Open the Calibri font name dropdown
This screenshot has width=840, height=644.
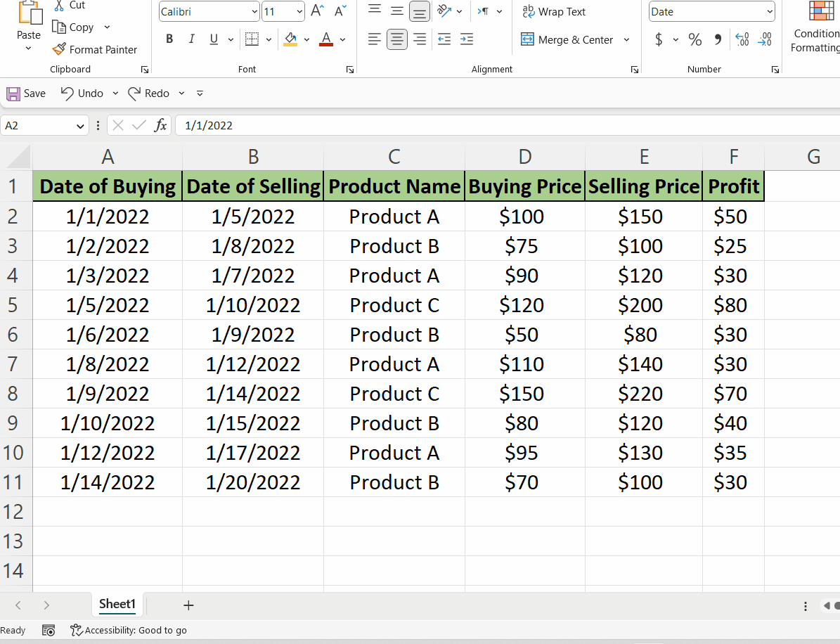208,11
